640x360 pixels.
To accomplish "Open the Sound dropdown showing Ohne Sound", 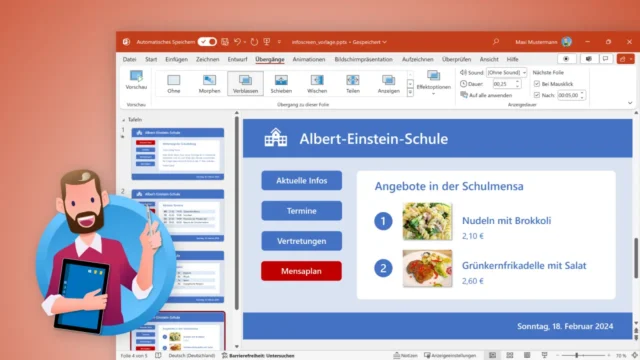I will [x=506, y=72].
